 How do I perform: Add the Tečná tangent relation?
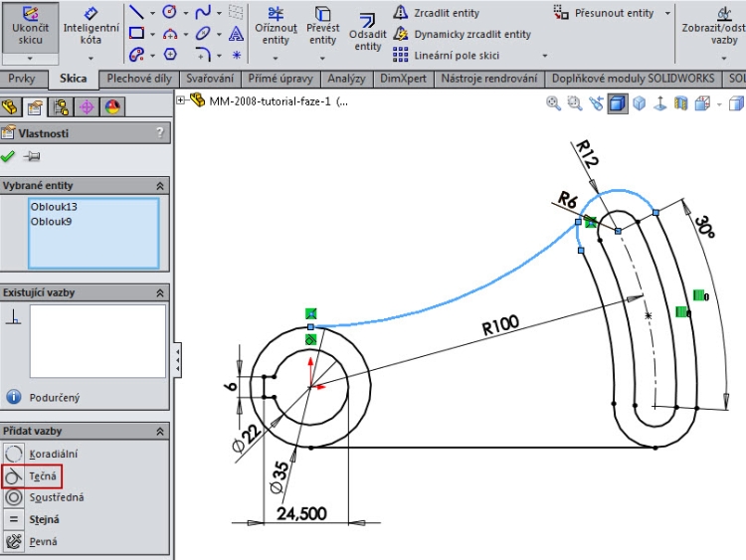point(32,475)
